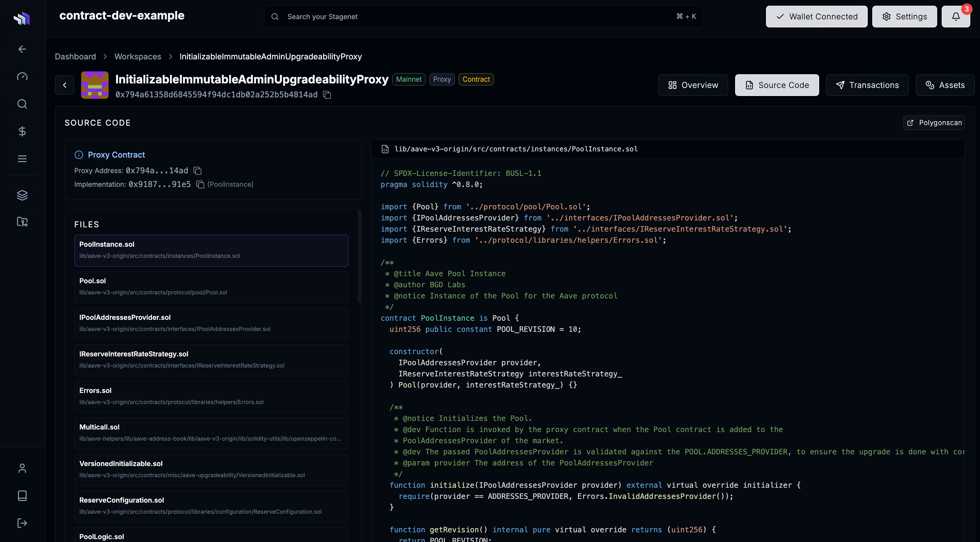Screen dimensions: 980x542
Task: Copy the contract address 0x794a61358d
Action: (327, 95)
